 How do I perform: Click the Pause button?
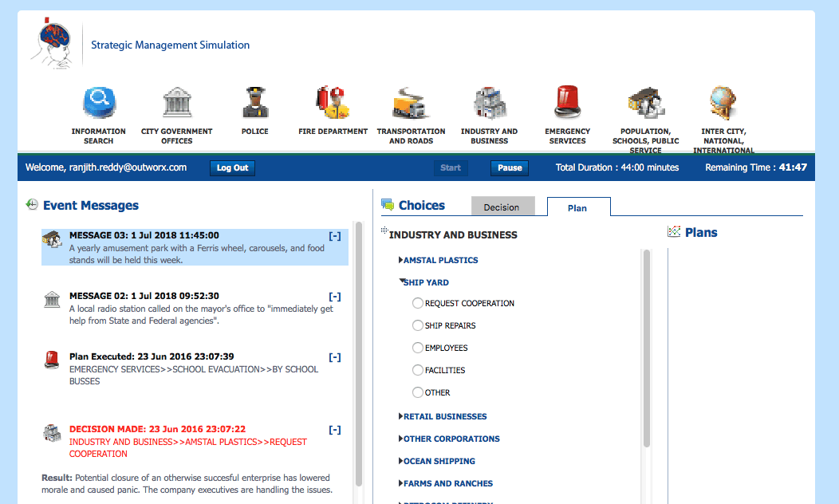pos(510,168)
